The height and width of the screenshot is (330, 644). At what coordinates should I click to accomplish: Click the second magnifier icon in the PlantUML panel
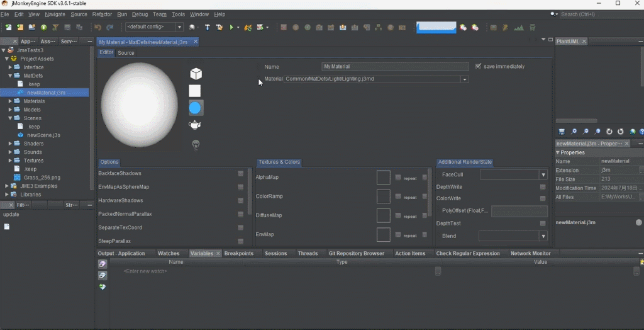coord(586,132)
